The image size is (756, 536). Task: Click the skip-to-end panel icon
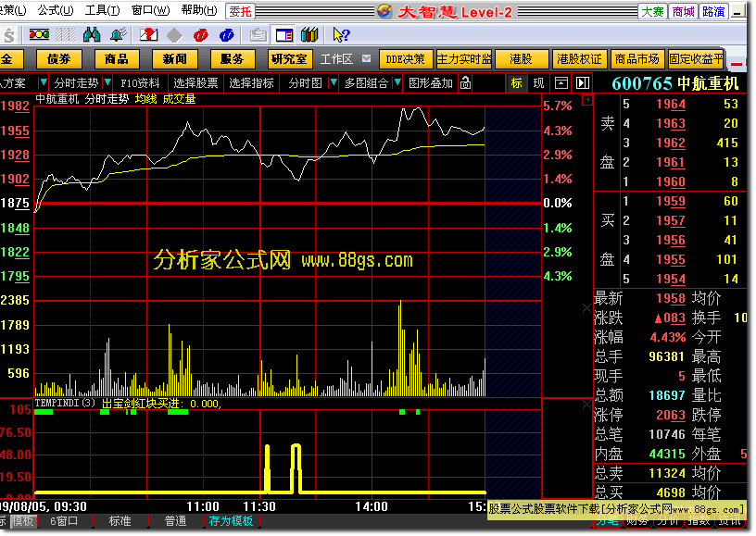pos(583,82)
